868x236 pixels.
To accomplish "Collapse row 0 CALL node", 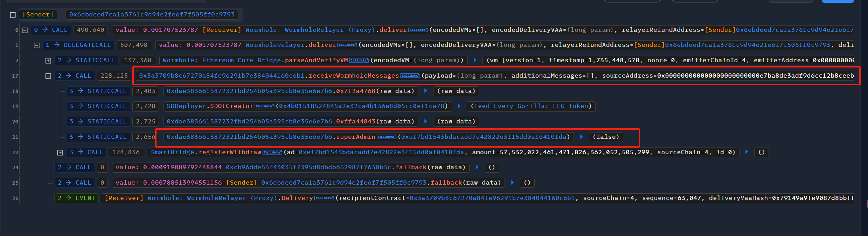I will tap(25, 30).
